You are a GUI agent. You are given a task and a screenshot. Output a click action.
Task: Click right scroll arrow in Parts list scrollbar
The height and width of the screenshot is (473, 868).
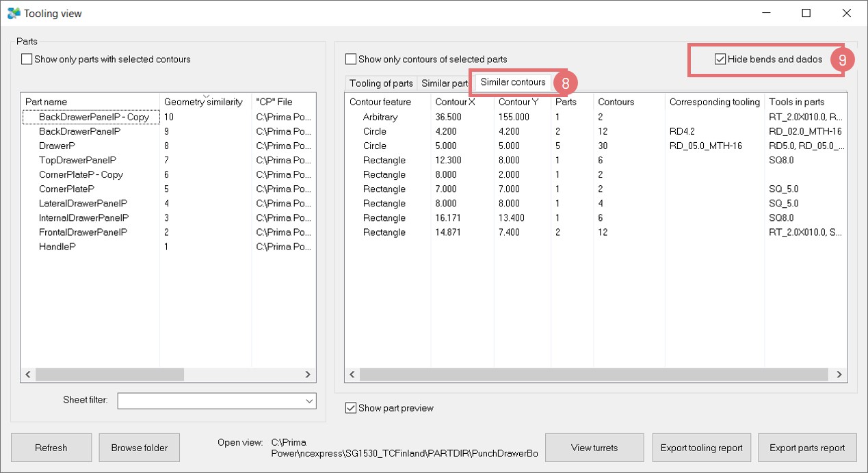click(308, 375)
